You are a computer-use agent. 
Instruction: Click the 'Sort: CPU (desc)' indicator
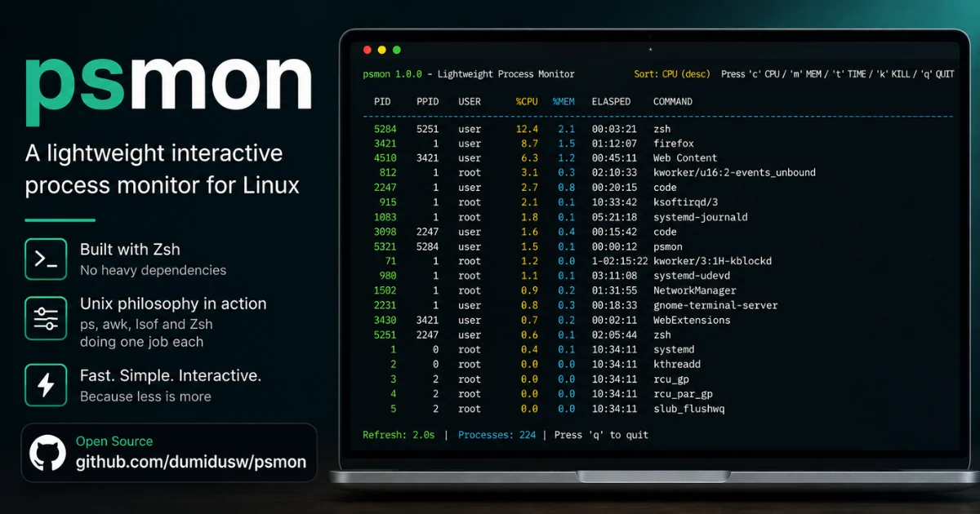point(672,74)
